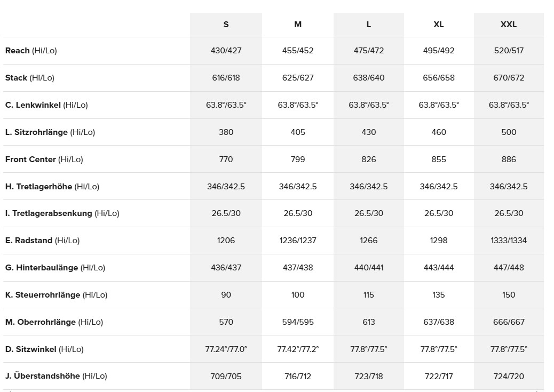Click the C. Lenkwinkel row label
Screen dimensions: 554x392
(46, 105)
